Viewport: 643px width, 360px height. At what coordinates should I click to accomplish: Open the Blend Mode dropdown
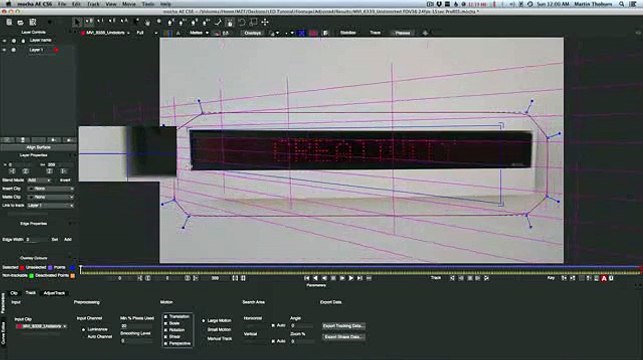point(39,180)
